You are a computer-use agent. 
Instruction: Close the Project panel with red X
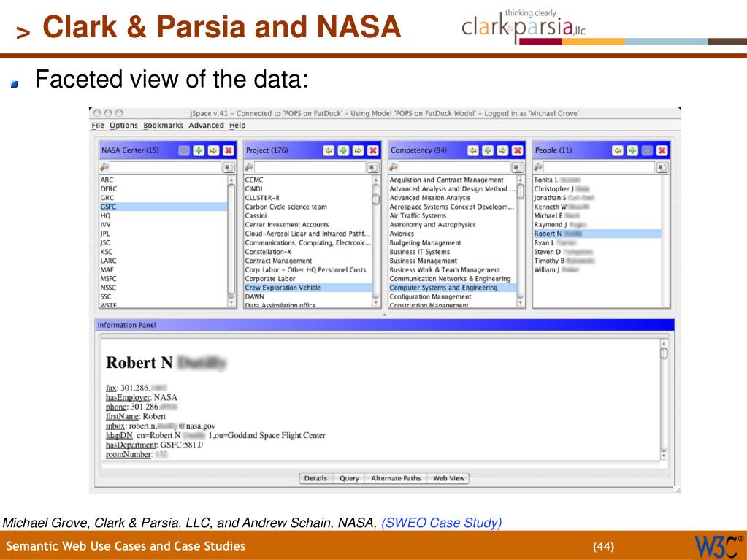coord(373,150)
